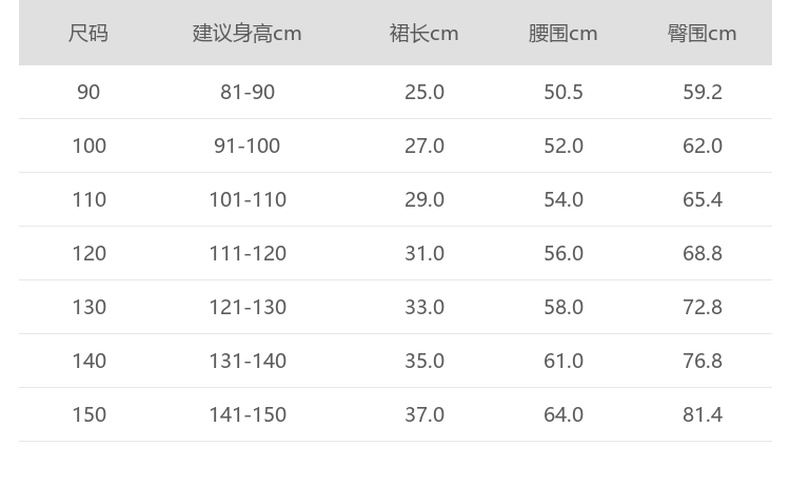Click the 101-110 height range cell
Screen dimensions: 790x485
point(247,199)
